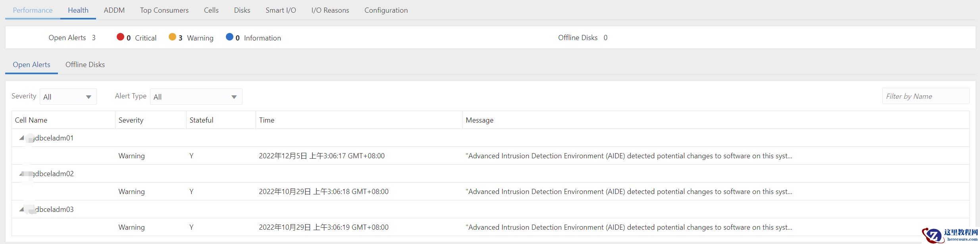Click the orange Warning alerts indicator
980x244 pixels.
coord(172,37)
